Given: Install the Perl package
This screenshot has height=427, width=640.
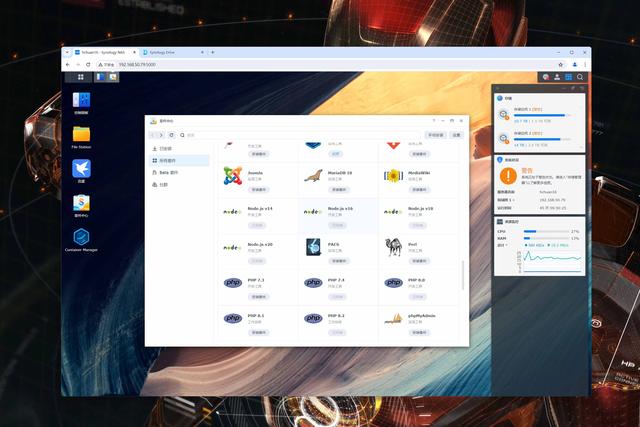Looking at the screenshot, I should pos(419,261).
